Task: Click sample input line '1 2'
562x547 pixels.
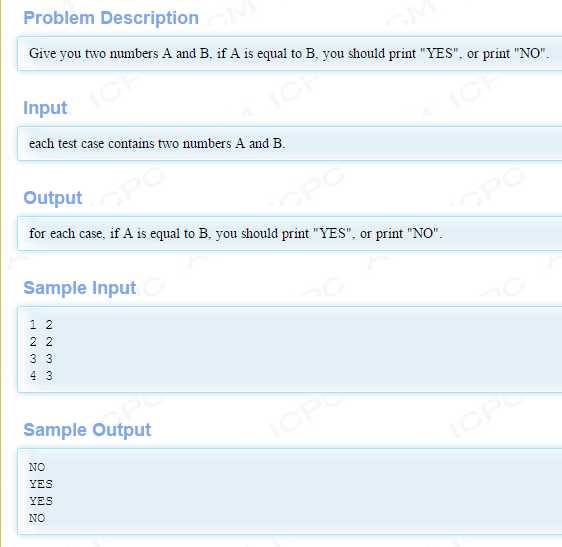Action: coord(41,325)
